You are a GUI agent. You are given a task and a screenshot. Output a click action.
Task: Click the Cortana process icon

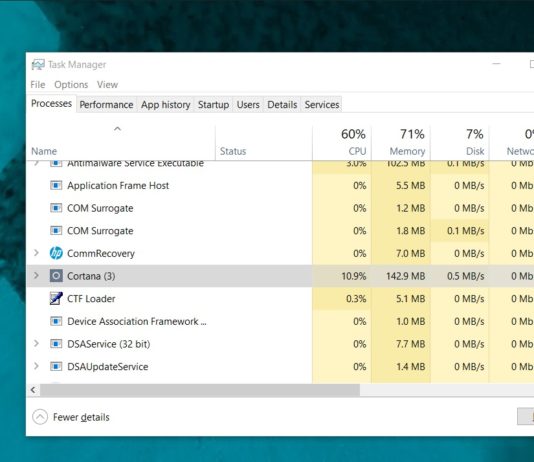56,276
